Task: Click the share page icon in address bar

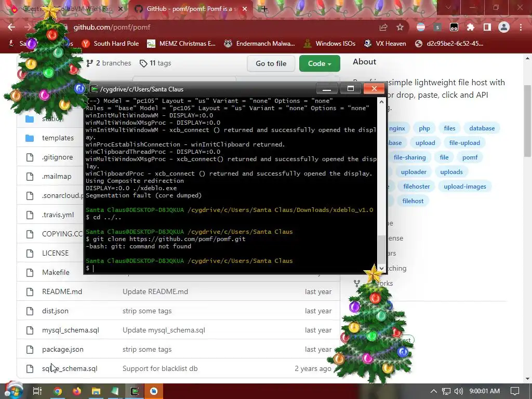Action: [x=383, y=28]
